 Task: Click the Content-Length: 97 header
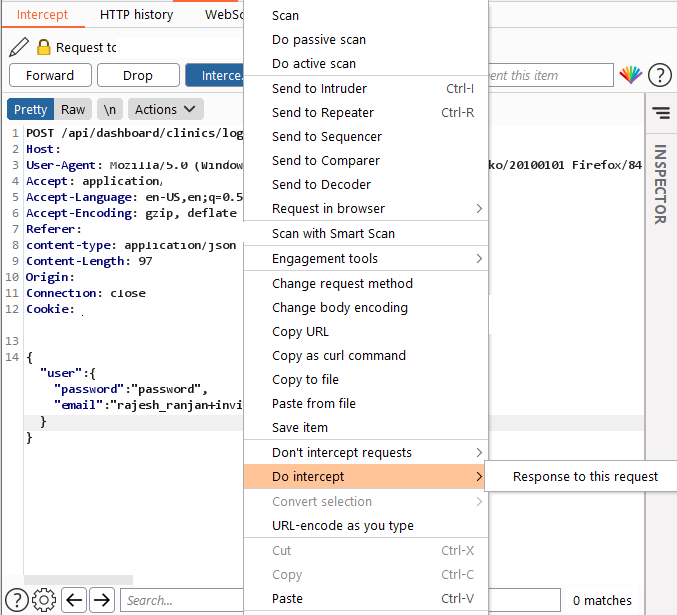tap(89, 261)
